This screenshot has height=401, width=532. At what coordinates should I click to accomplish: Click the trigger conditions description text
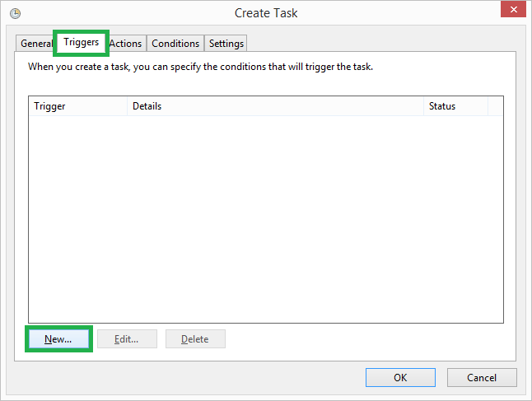pos(200,67)
